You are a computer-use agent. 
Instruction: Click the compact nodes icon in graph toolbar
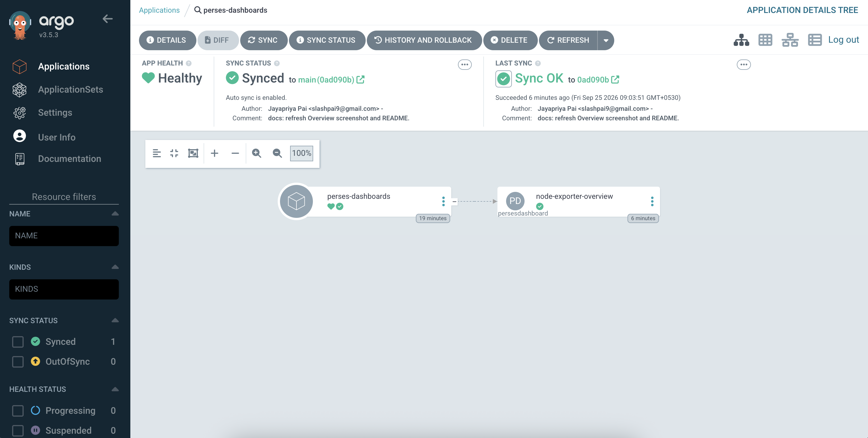pyautogui.click(x=174, y=153)
